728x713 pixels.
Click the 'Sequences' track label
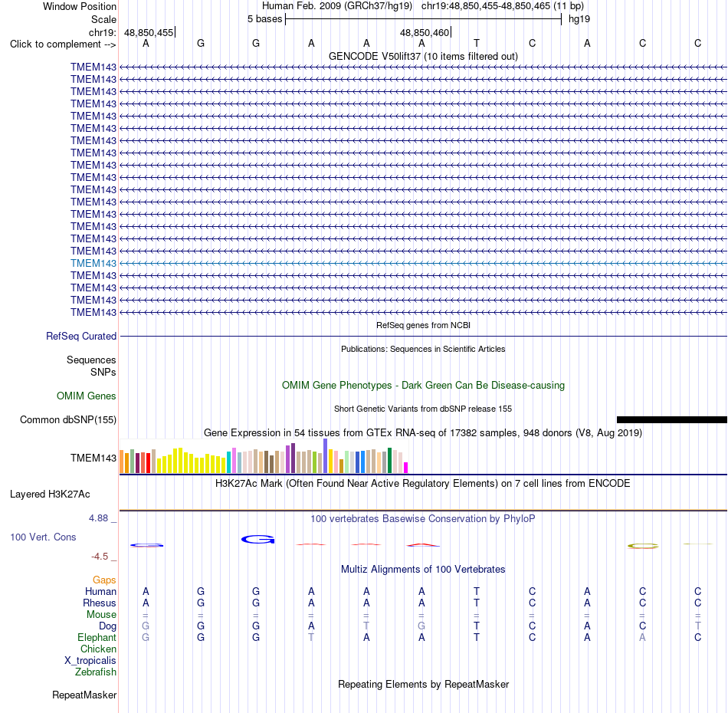click(91, 360)
